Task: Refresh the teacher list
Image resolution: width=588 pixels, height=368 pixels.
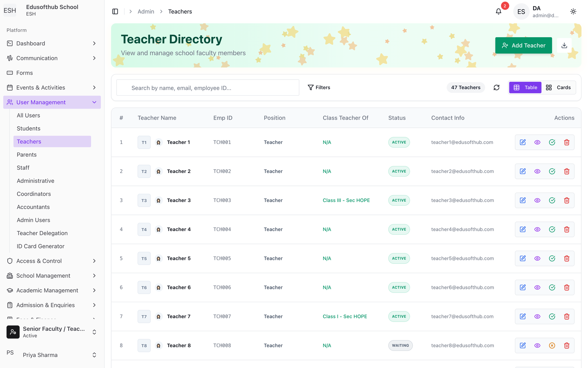Action: click(496, 88)
